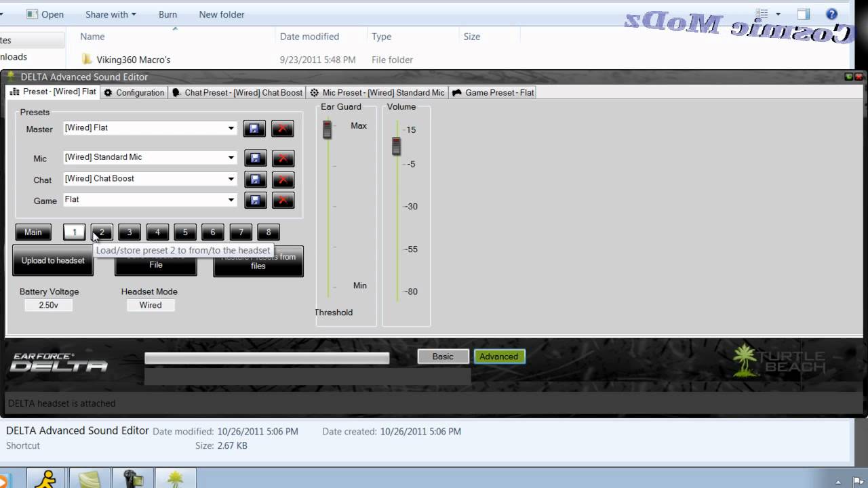This screenshot has width=868, height=488.
Task: Select preset slot 7
Action: pos(241,232)
